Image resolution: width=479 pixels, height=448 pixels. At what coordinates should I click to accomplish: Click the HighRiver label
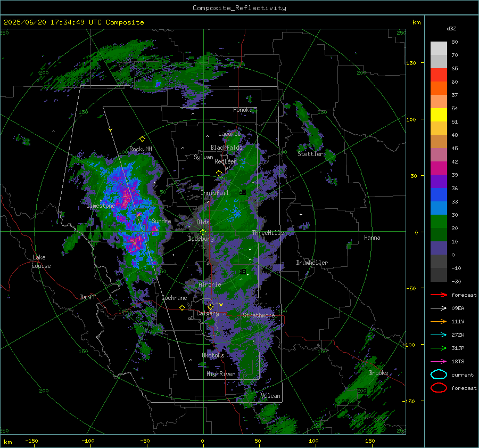pyautogui.click(x=221, y=374)
